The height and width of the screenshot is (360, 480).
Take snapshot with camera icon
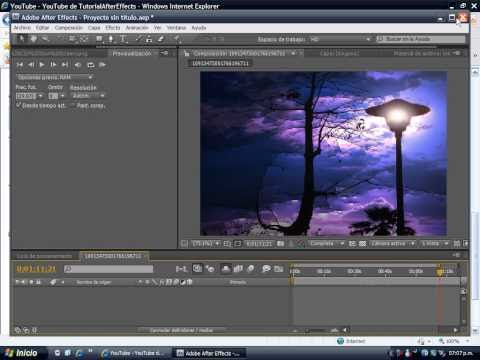(x=281, y=244)
